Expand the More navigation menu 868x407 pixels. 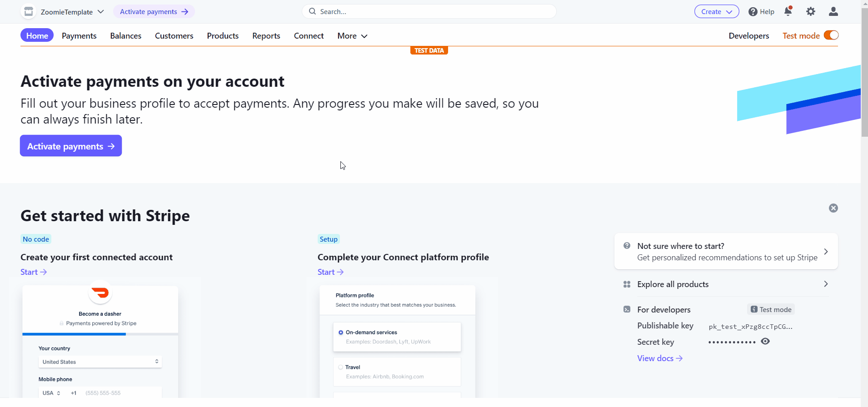(x=352, y=36)
